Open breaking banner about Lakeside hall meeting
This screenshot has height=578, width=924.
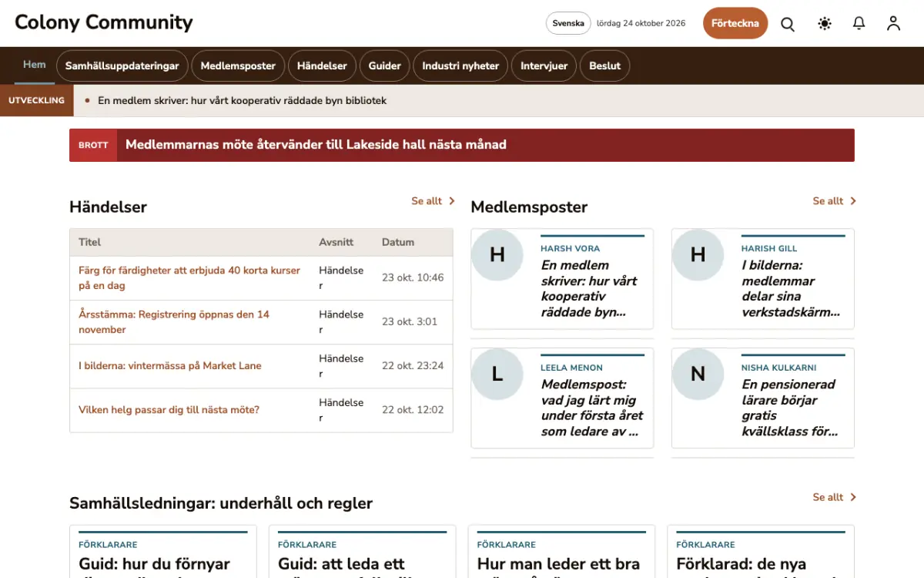[x=316, y=144]
